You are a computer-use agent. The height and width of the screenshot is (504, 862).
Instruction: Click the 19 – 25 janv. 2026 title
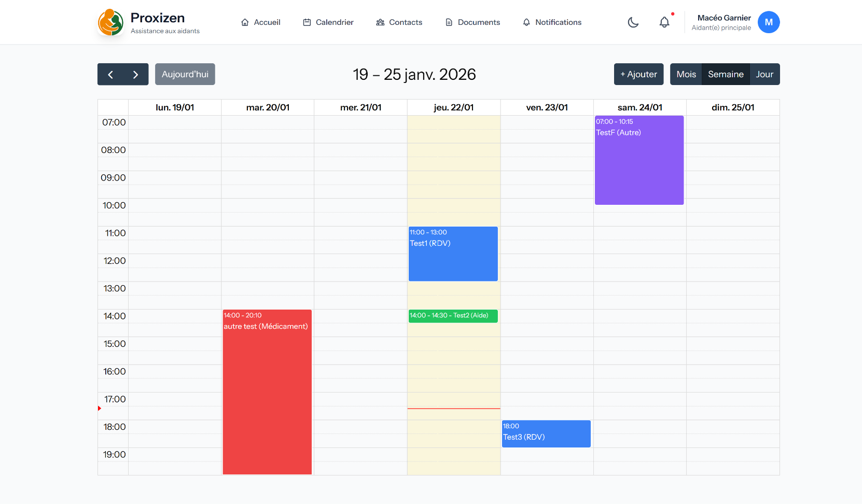414,74
